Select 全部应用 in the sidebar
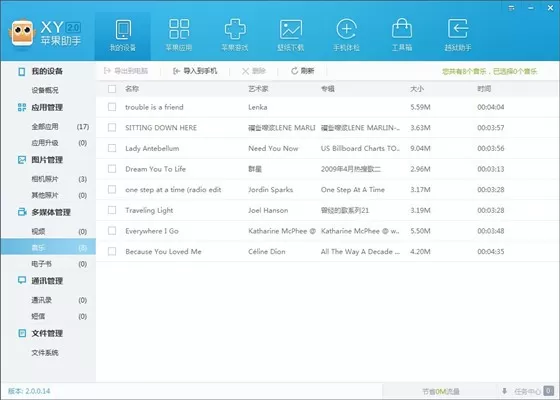The height and width of the screenshot is (400, 560). (x=45, y=126)
